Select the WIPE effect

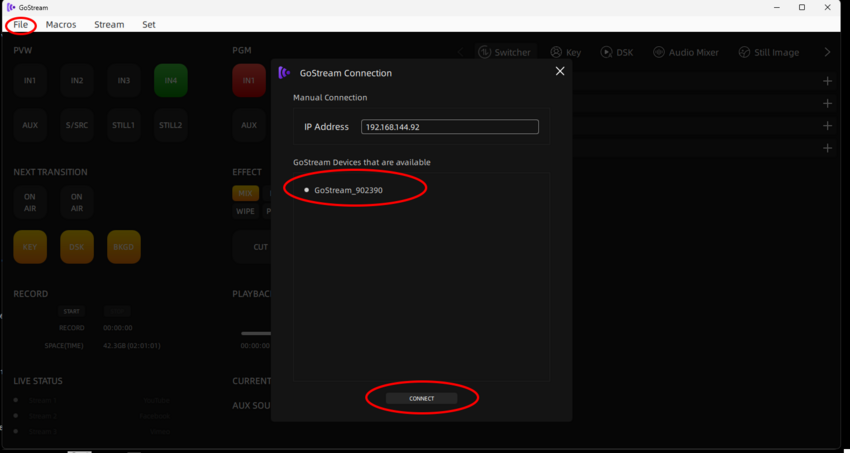pyautogui.click(x=246, y=211)
